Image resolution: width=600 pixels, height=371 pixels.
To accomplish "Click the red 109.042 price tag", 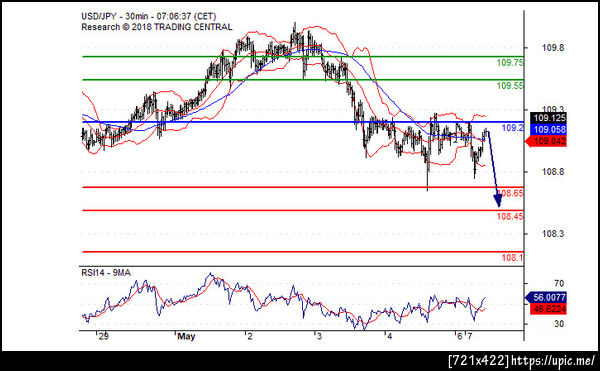I will 547,142.
